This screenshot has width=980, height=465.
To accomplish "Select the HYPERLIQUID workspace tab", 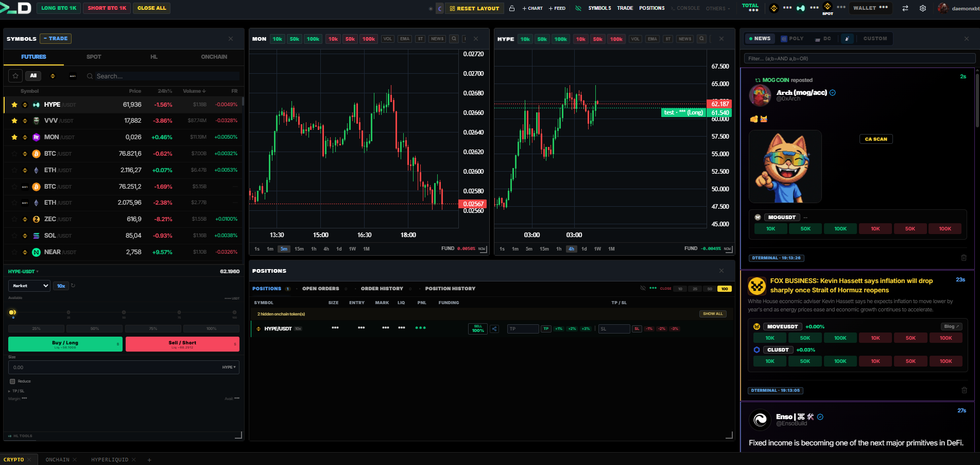I will [110, 459].
